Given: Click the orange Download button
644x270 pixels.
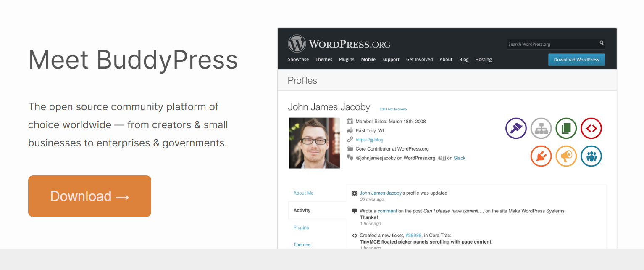Looking at the screenshot, I should tap(89, 196).
